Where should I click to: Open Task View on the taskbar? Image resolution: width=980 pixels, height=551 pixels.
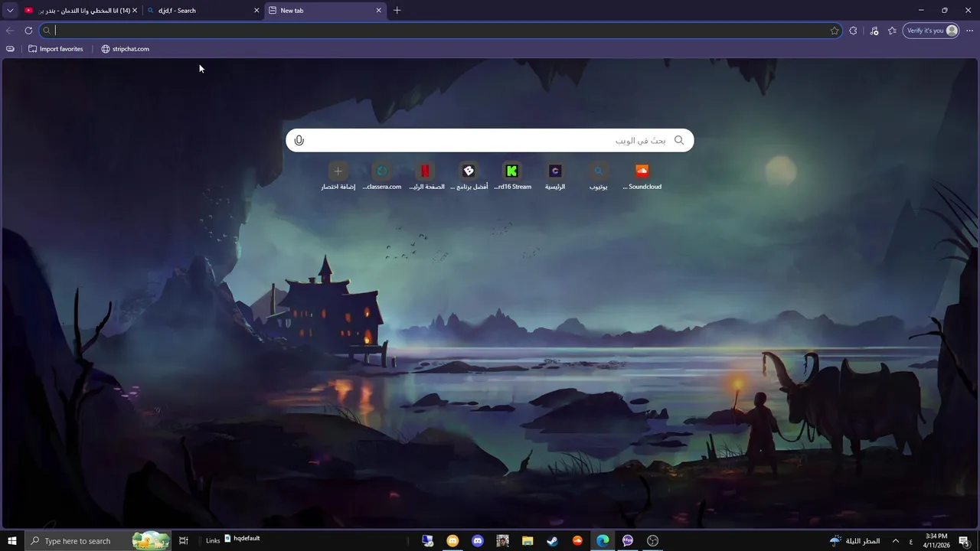click(184, 541)
